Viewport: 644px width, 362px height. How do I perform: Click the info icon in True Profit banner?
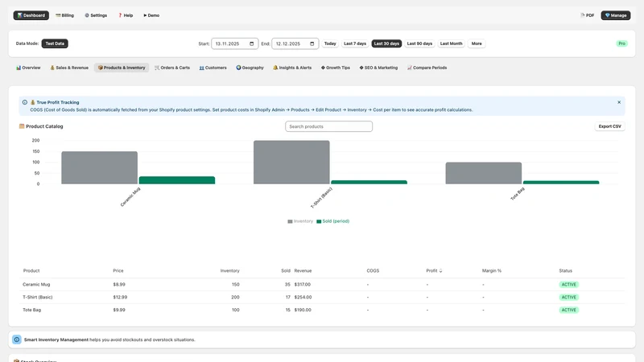click(x=25, y=102)
